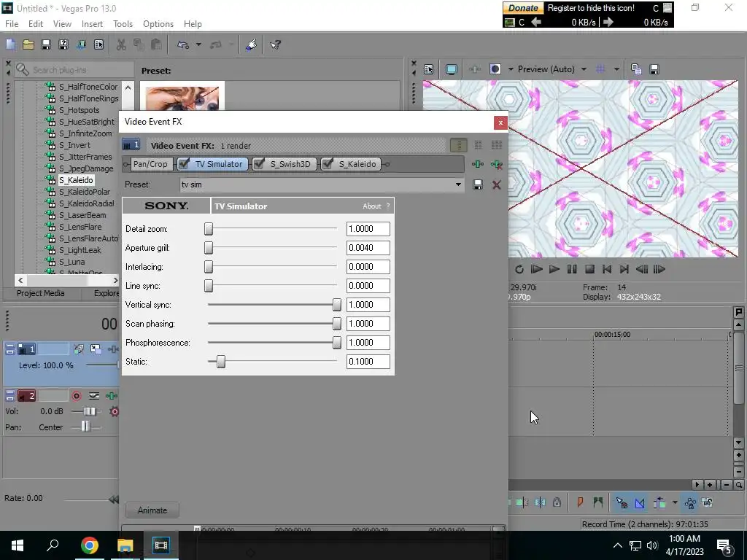Open Windows Search magnifier on taskbar

[53, 545]
